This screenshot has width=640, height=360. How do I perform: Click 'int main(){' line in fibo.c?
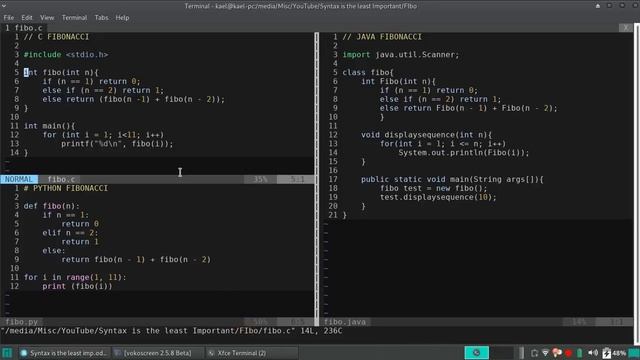(49, 126)
